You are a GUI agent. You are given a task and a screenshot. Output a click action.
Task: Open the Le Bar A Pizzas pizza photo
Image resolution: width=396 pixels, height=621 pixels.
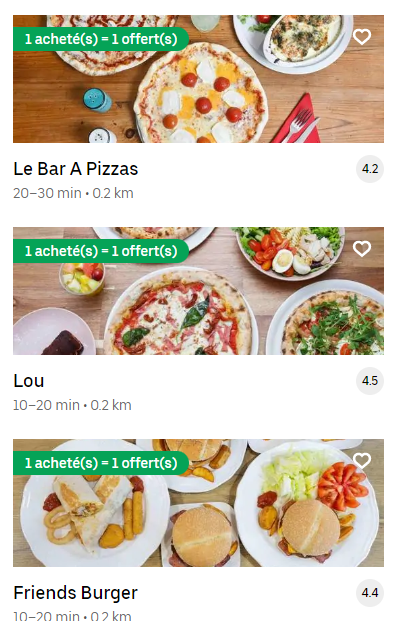point(198,79)
